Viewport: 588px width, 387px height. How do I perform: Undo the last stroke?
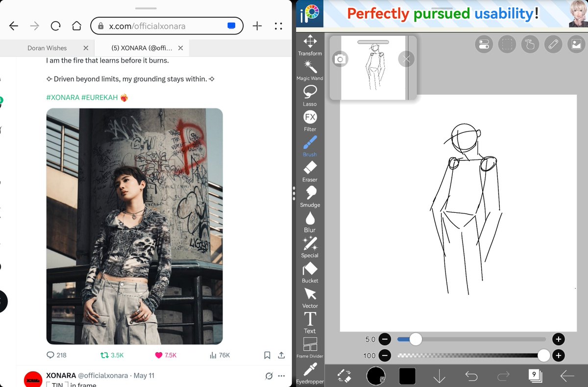click(x=471, y=376)
